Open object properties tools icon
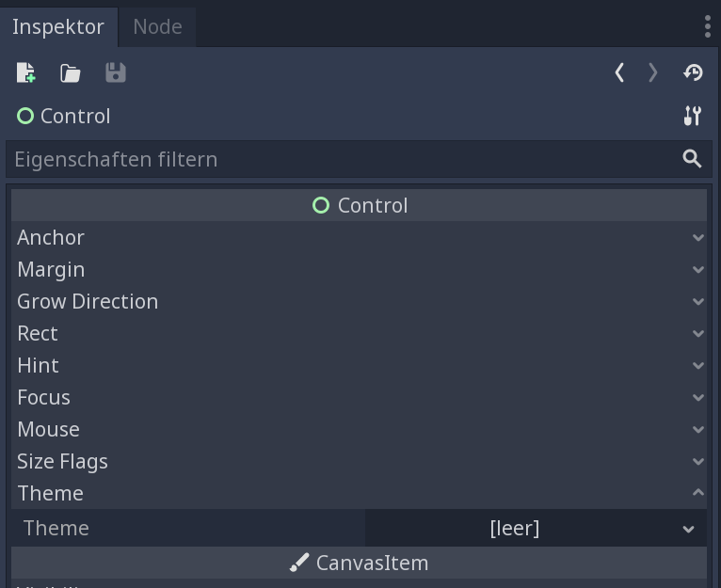 [x=692, y=116]
